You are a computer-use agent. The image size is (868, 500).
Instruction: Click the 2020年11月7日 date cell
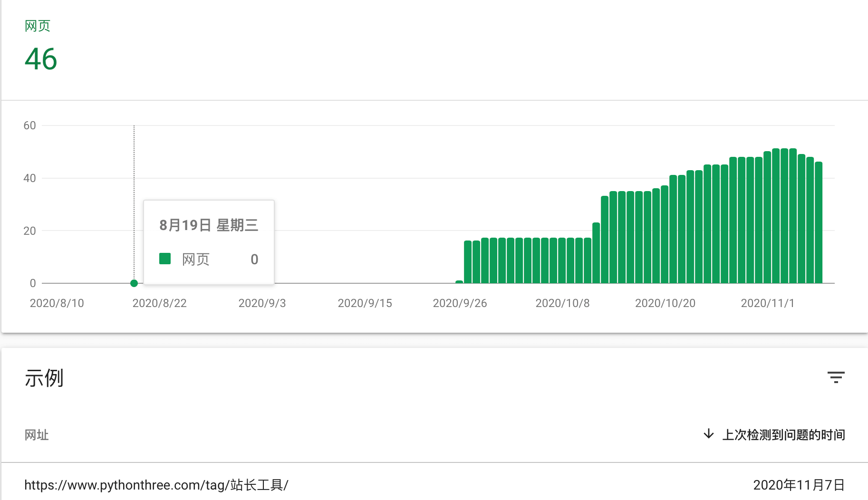pos(799,485)
